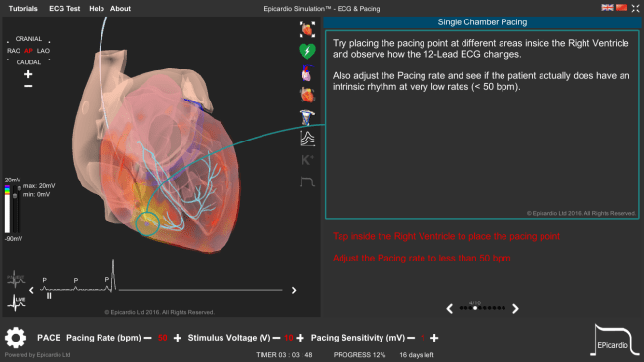644x362 pixels.
Task: Go to previous ECG strip with left arrow
Action: (31, 290)
